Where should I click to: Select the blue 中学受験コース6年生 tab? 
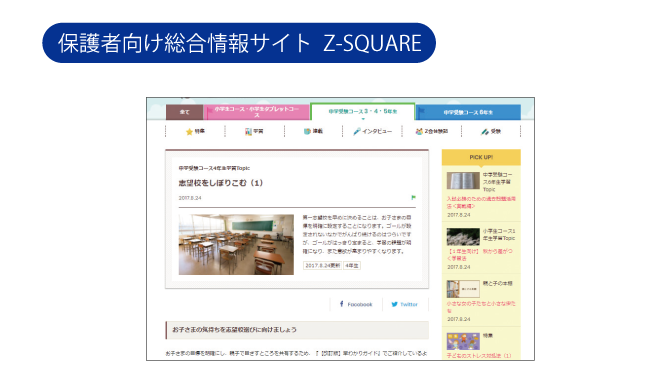(468, 112)
